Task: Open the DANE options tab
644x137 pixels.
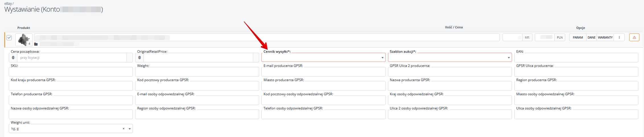Action: click(591, 37)
